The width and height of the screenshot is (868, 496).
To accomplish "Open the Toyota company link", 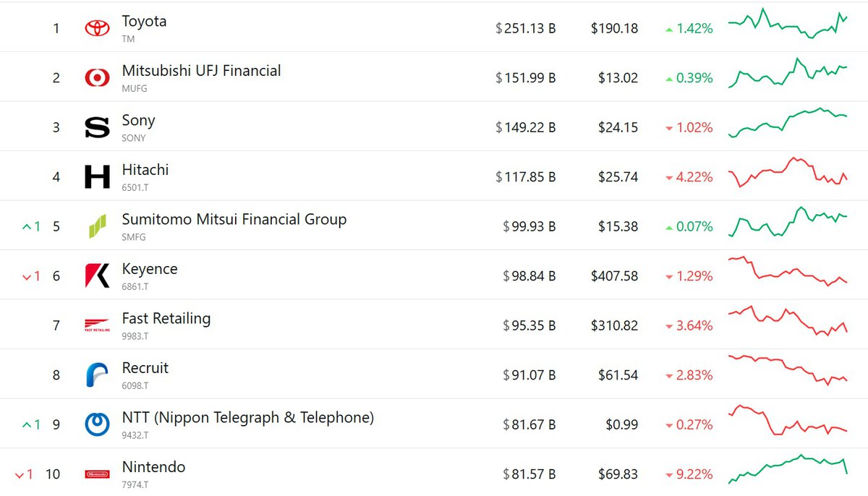I will point(144,22).
